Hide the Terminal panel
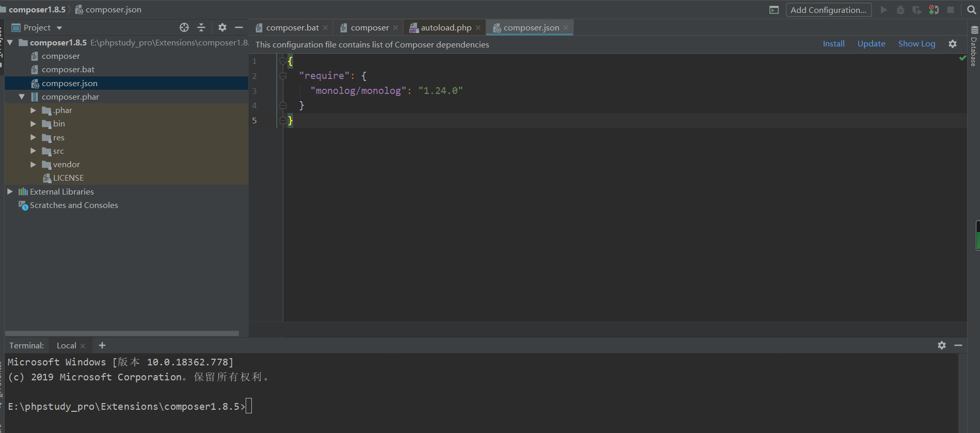 tap(958, 345)
